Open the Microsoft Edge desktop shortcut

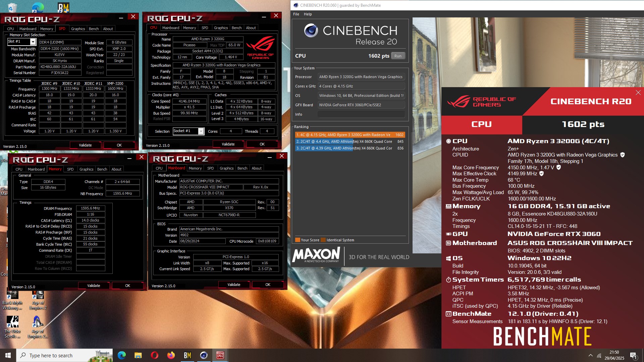[x=38, y=7]
